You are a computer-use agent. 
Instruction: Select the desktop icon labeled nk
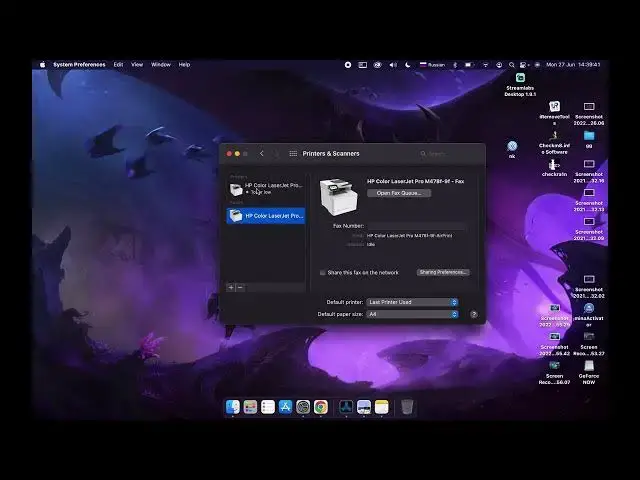pos(512,149)
